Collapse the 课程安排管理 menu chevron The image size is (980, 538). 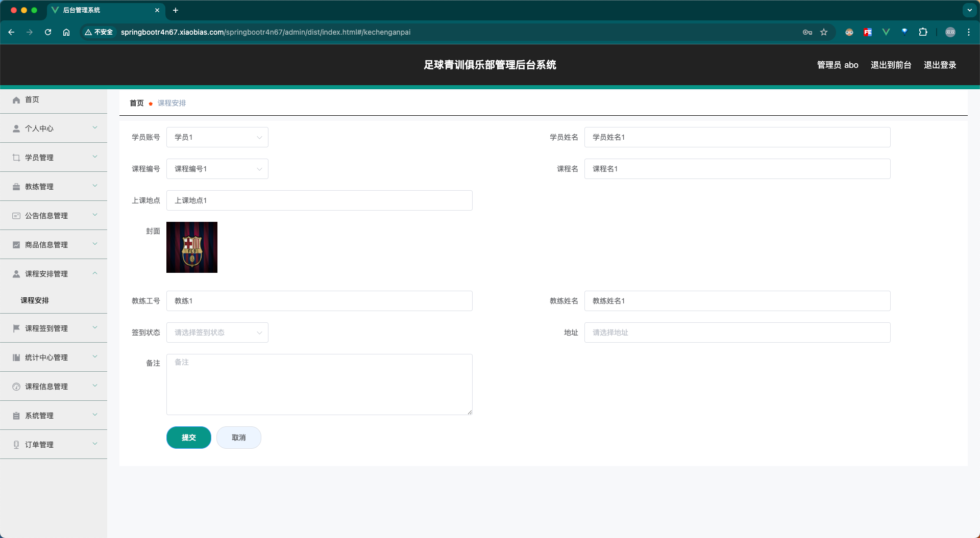pyautogui.click(x=95, y=273)
